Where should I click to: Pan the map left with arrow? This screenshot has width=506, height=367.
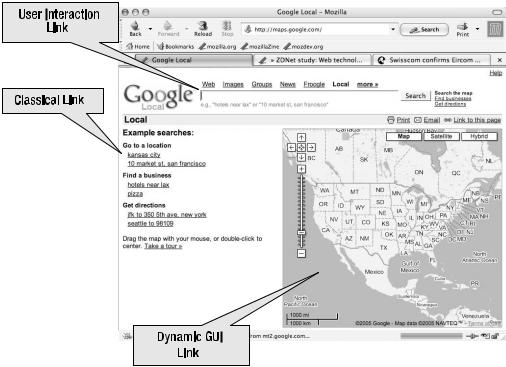click(x=291, y=147)
